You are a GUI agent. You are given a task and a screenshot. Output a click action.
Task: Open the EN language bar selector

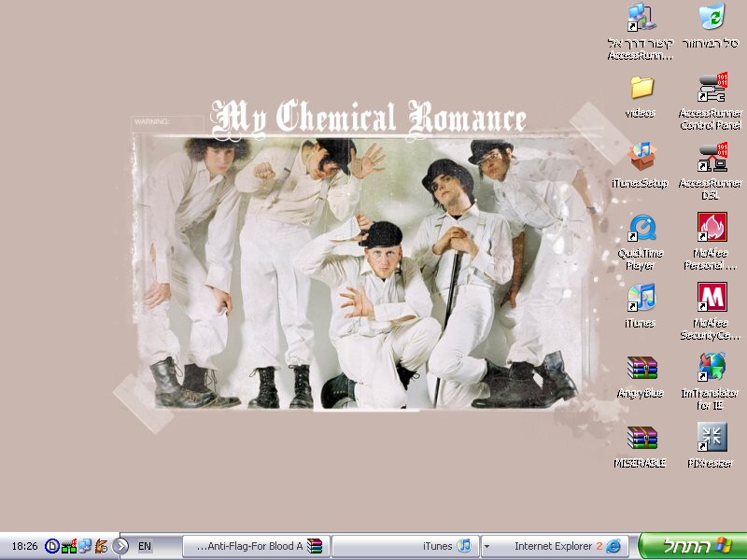[x=145, y=546]
